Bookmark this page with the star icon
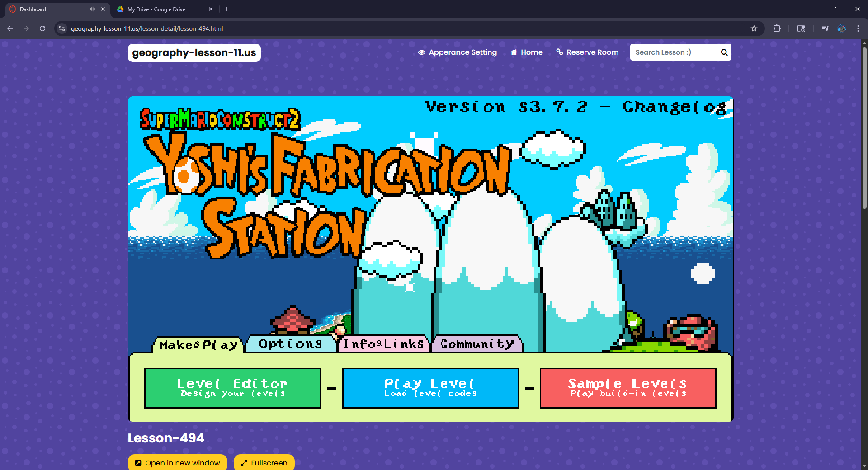The image size is (868, 470). coord(754,28)
